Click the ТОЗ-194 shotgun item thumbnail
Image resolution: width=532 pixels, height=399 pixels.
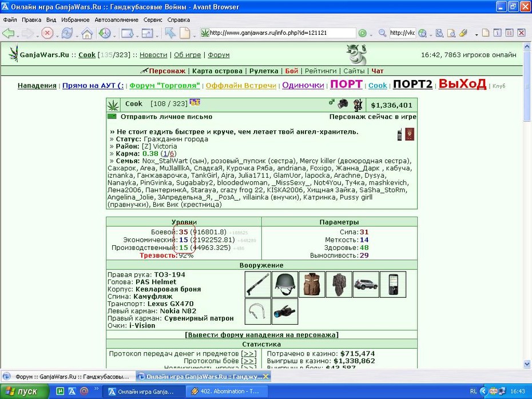tap(258, 285)
